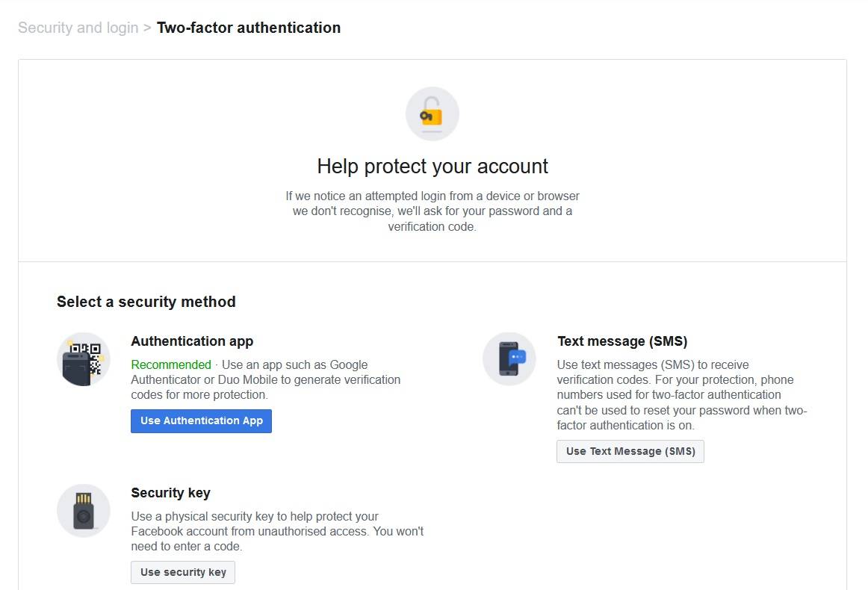Viewport: 868px width, 590px height.
Task: Click the USB security key icon
Action: point(84,511)
